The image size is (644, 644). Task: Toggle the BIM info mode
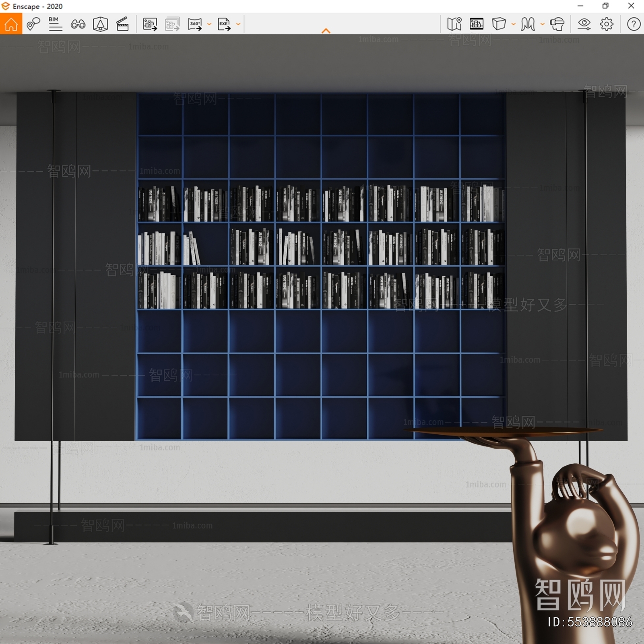click(55, 24)
